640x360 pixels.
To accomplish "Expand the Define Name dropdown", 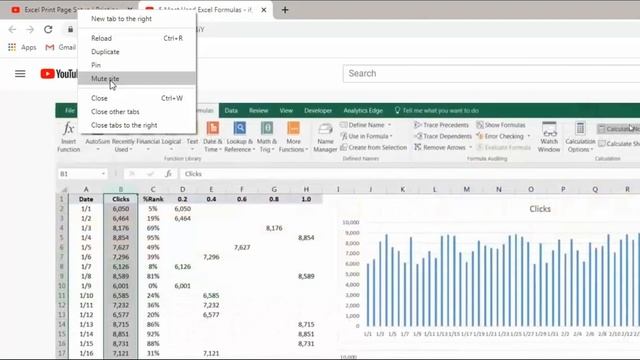I will coord(389,125).
